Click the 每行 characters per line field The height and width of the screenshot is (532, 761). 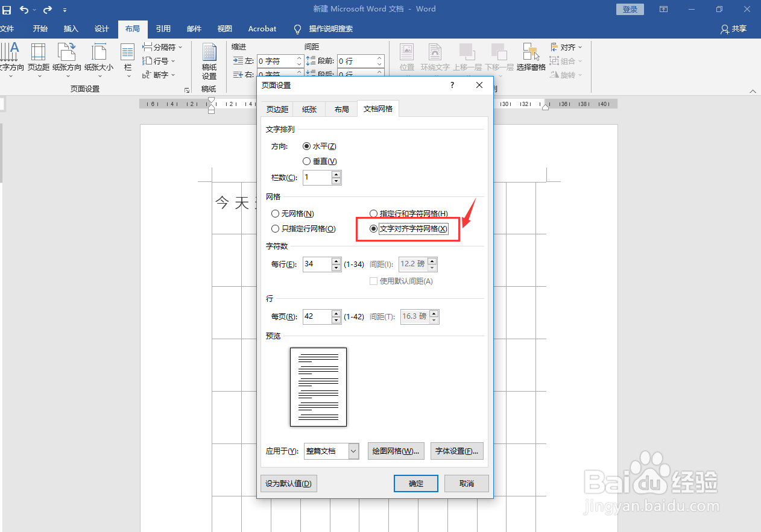tap(317, 264)
